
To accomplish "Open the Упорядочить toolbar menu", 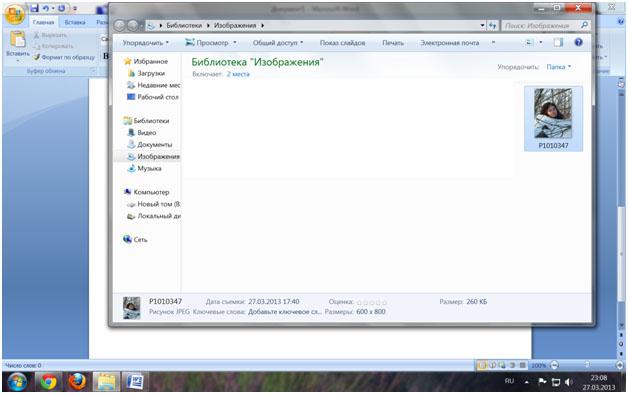I will (146, 42).
